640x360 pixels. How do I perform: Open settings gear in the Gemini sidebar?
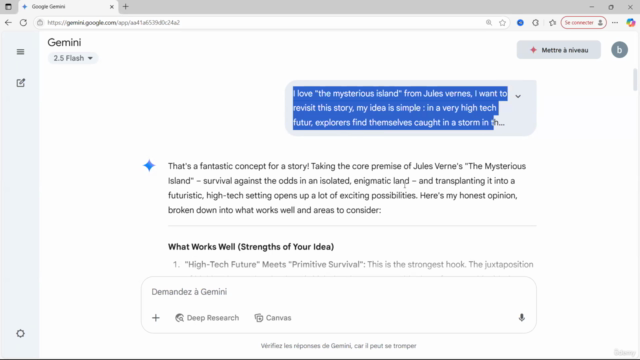tap(20, 333)
